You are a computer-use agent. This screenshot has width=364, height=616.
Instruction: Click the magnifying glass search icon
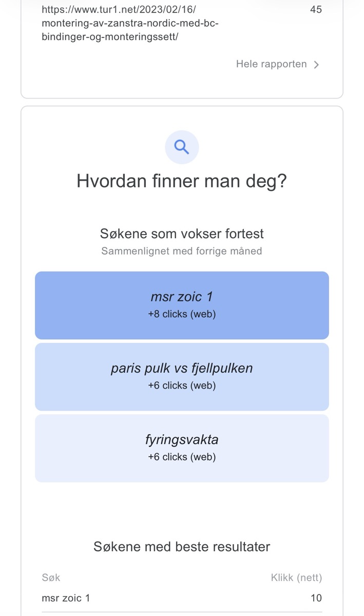pyautogui.click(x=182, y=147)
